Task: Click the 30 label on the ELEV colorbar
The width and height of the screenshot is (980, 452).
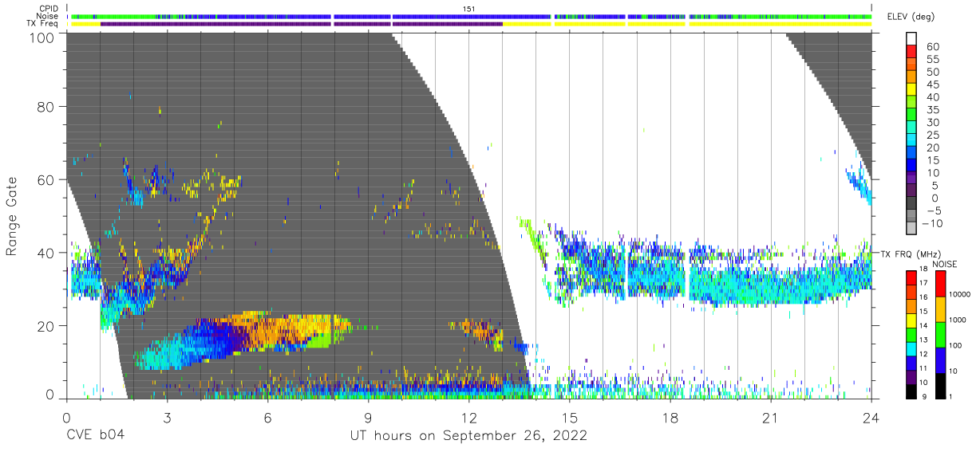Action: [x=932, y=123]
